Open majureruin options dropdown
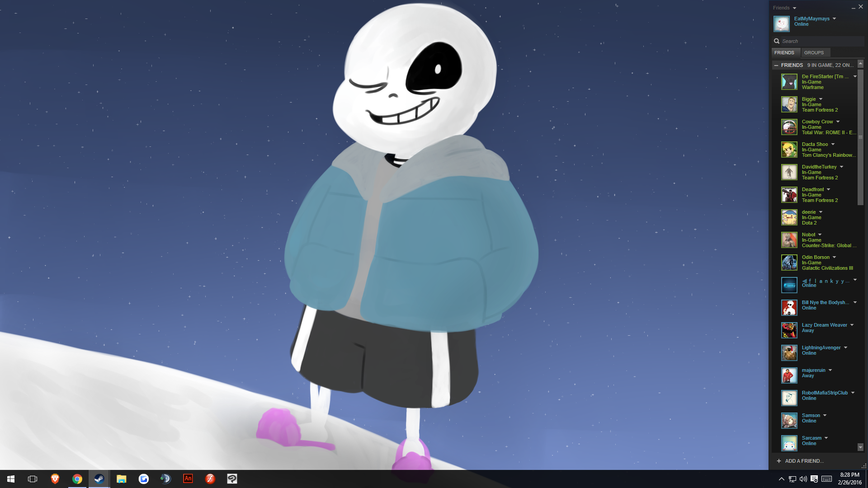Screen dimensions: 868x488 [830, 370]
